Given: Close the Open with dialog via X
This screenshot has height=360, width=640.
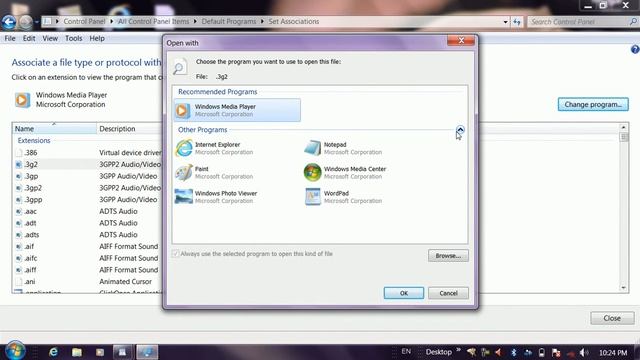Looking at the screenshot, I should click(461, 40).
